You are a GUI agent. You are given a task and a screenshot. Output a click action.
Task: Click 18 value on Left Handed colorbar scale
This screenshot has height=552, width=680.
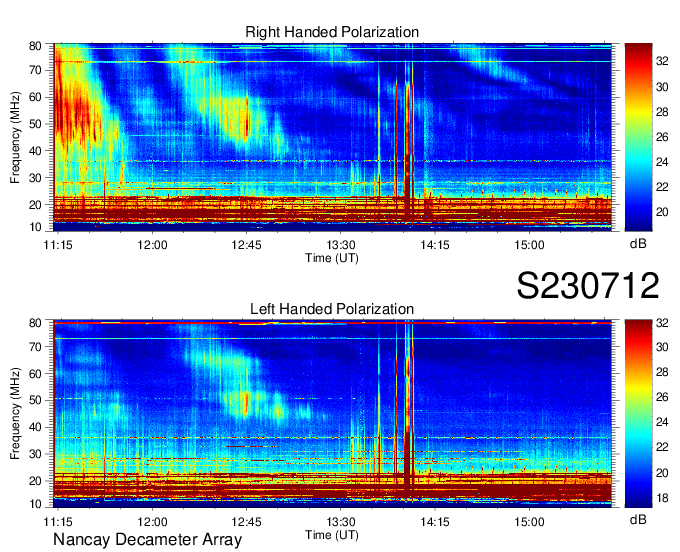coord(662,498)
